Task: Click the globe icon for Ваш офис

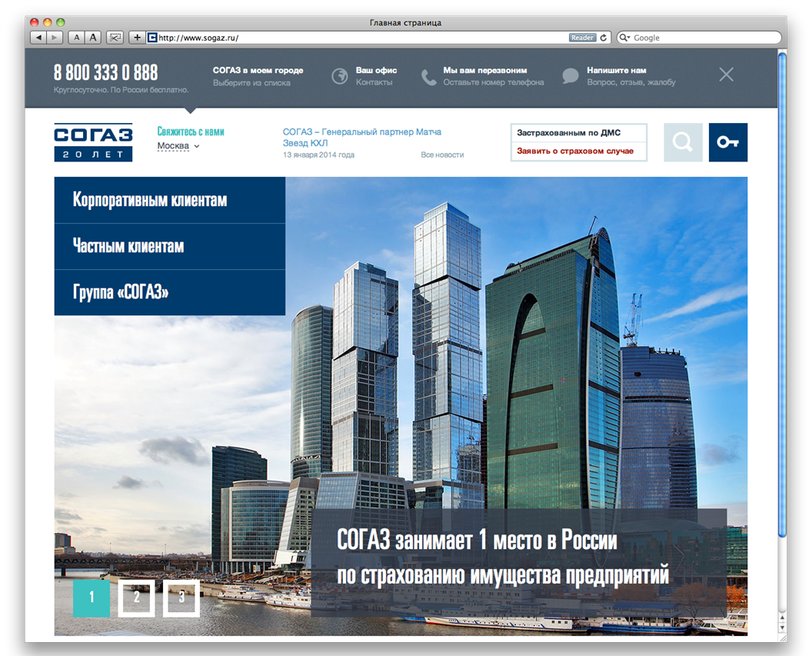Action: pos(340,76)
